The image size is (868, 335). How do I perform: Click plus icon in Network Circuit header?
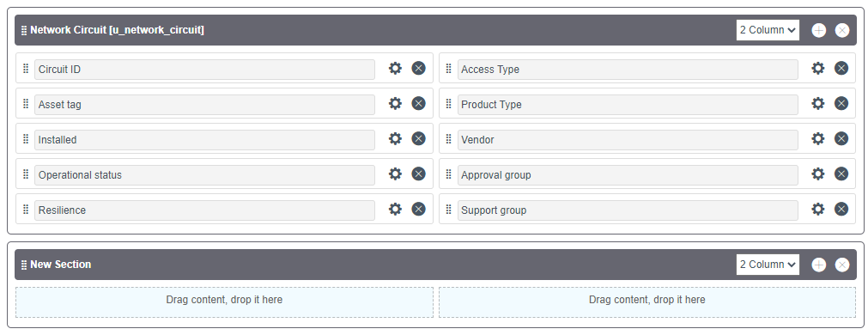[819, 30]
